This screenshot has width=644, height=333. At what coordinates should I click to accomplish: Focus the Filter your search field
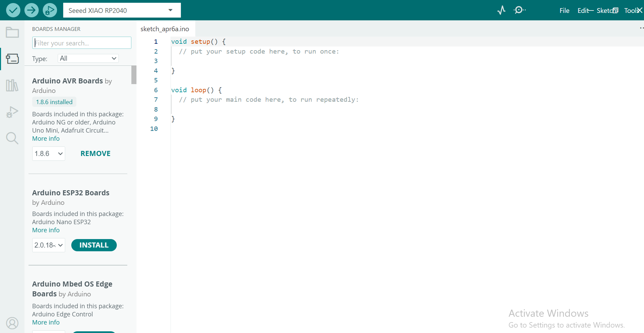pyautogui.click(x=82, y=43)
